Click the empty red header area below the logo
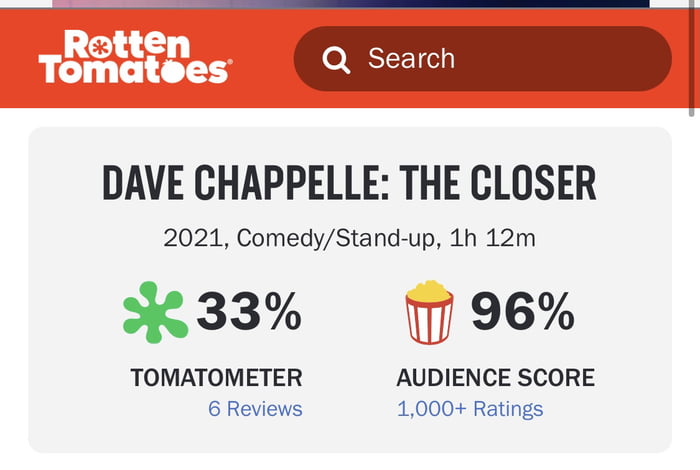Screen dimensions: 700x470 (x=150, y=97)
